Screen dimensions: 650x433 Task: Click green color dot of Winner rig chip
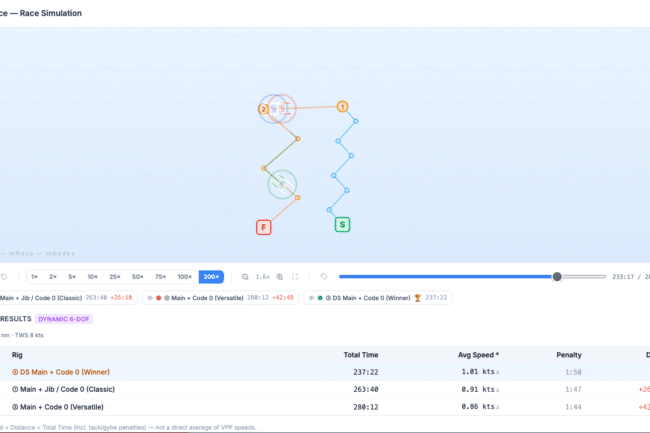pyautogui.click(x=320, y=298)
